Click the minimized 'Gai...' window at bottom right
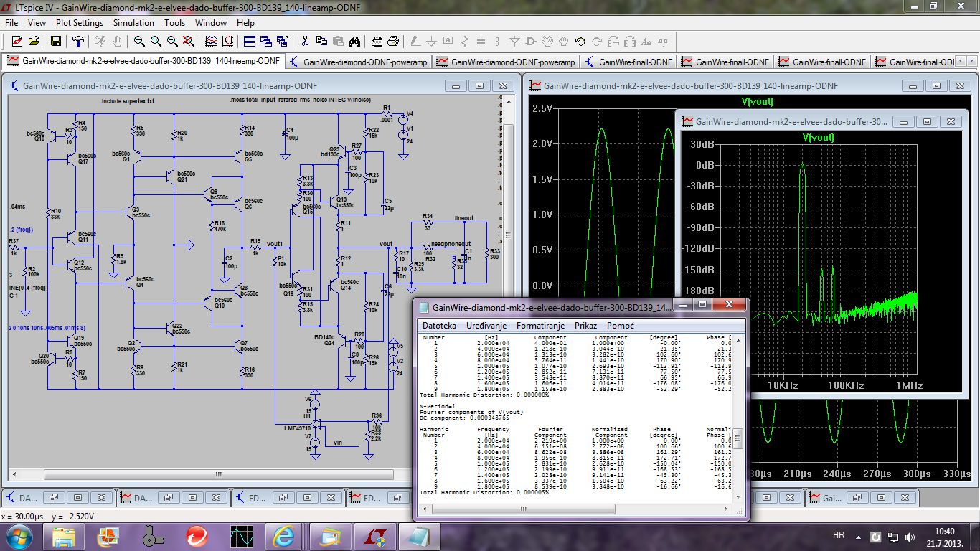Viewport: 980px width, 551px height. (x=832, y=497)
